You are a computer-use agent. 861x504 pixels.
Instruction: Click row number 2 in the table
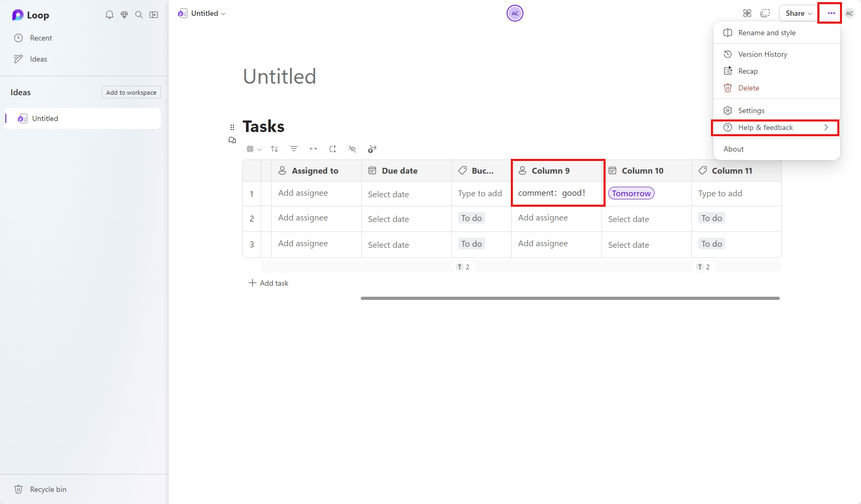tap(252, 219)
